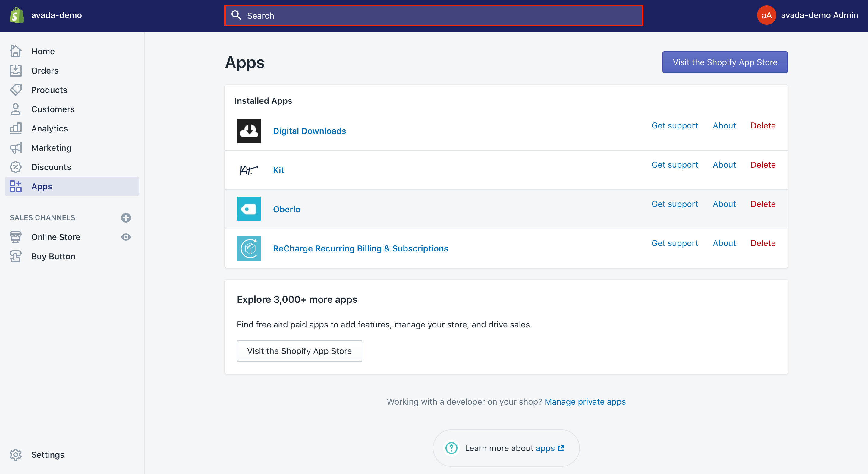Click the Analytics bar chart icon

coord(15,128)
